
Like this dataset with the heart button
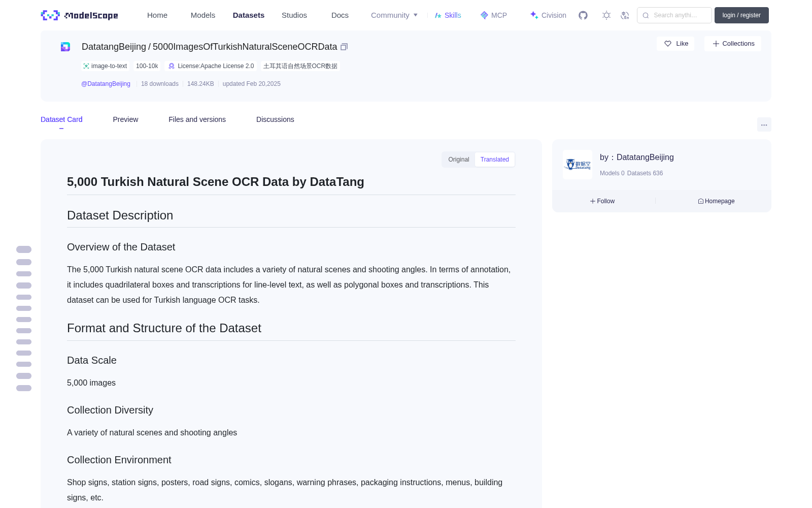pos(676,44)
